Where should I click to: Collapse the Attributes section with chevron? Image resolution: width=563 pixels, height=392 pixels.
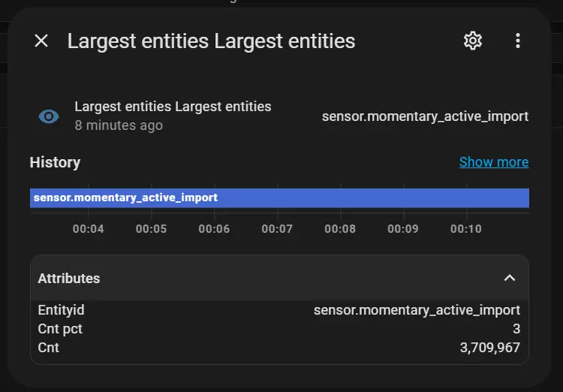(510, 278)
